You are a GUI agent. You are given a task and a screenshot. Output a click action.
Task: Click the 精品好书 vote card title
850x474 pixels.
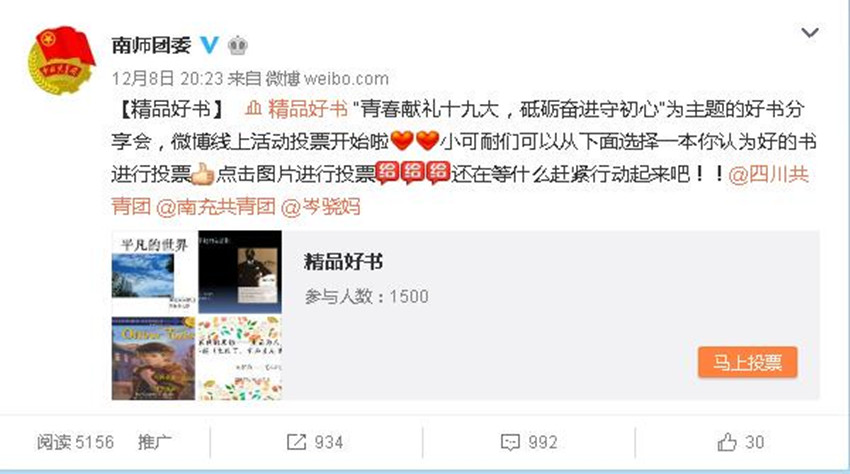pos(344,262)
